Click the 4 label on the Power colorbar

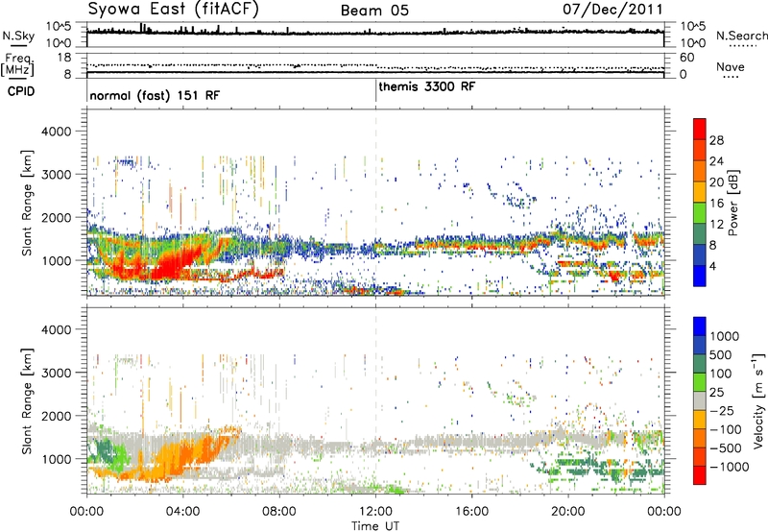click(x=712, y=266)
